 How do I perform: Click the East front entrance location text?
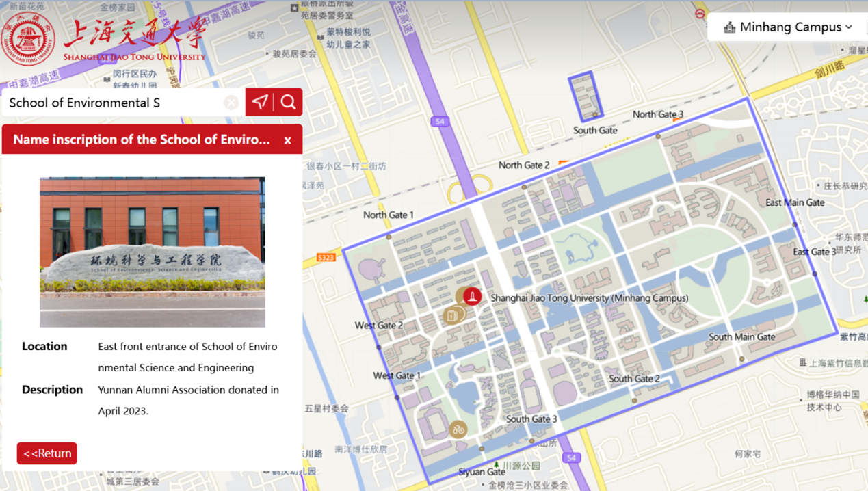click(188, 357)
